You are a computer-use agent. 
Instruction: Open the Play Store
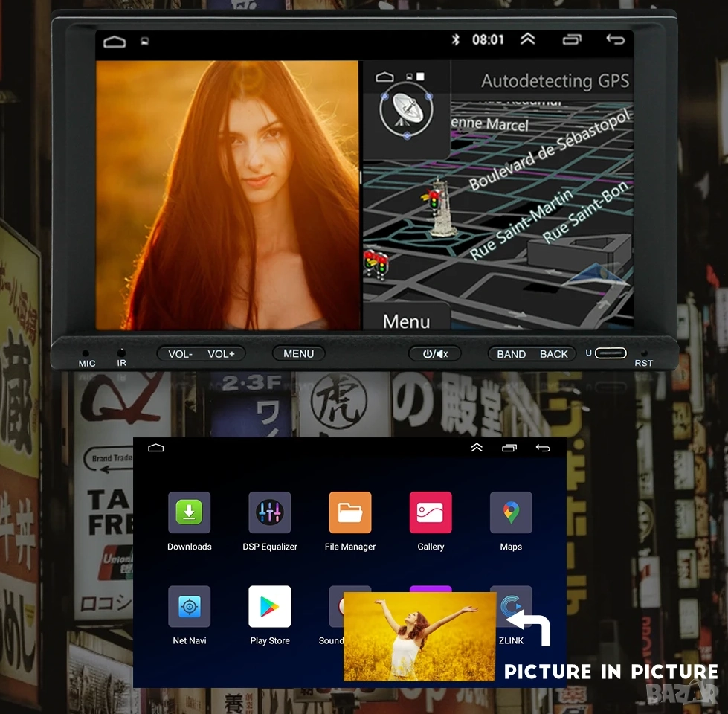[269, 606]
